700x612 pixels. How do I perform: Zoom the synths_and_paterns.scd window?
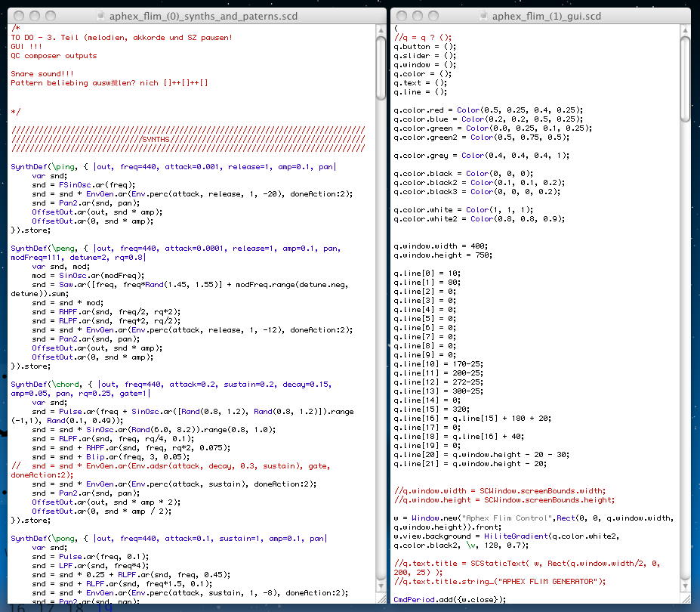51,16
